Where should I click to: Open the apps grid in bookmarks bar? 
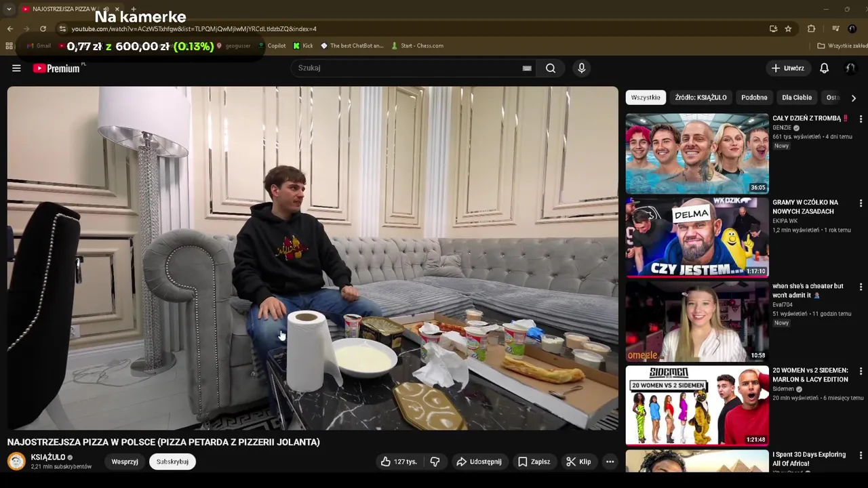9,45
